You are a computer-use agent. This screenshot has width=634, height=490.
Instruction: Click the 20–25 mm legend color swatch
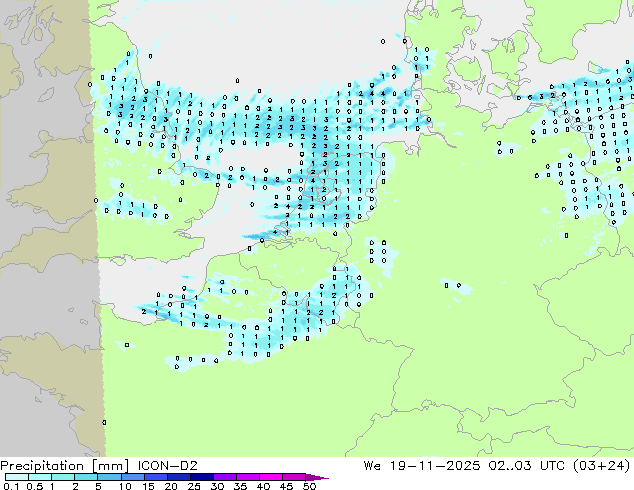click(x=178, y=477)
